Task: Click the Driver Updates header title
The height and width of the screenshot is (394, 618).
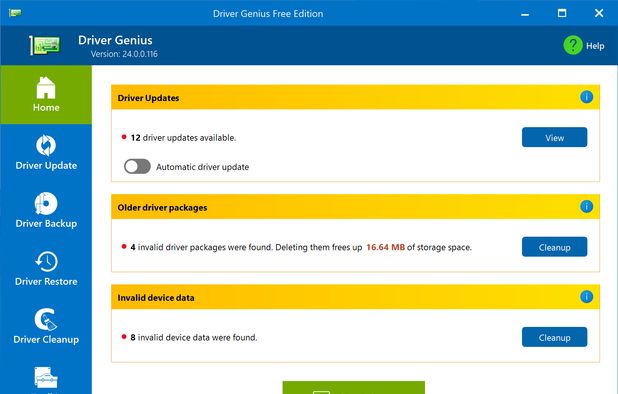Action: coord(148,98)
